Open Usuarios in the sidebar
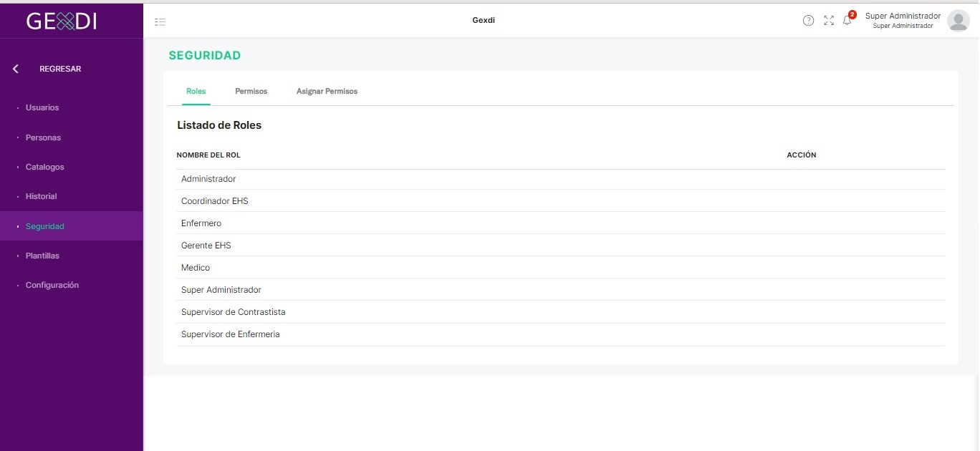Image resolution: width=980 pixels, height=451 pixels. pos(42,107)
